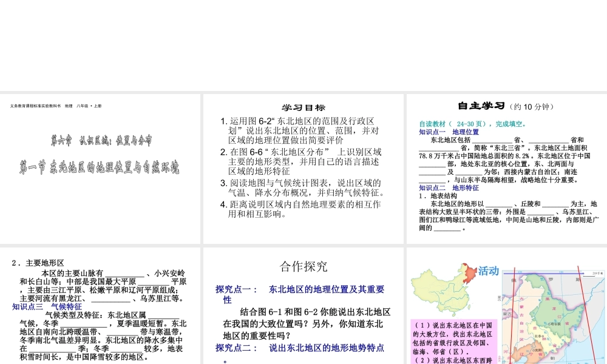
Task: Click the small China map with red northeast
Action: (x=444, y=289)
